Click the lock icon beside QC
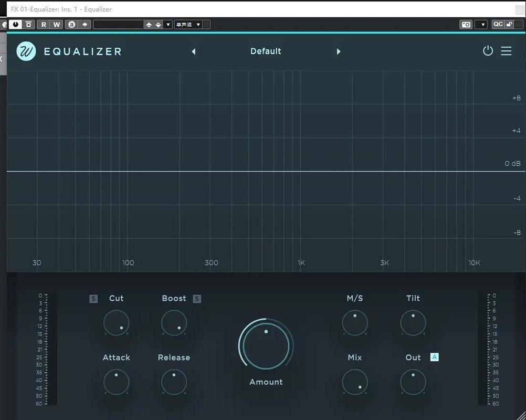This screenshot has height=420, width=526. (x=509, y=25)
